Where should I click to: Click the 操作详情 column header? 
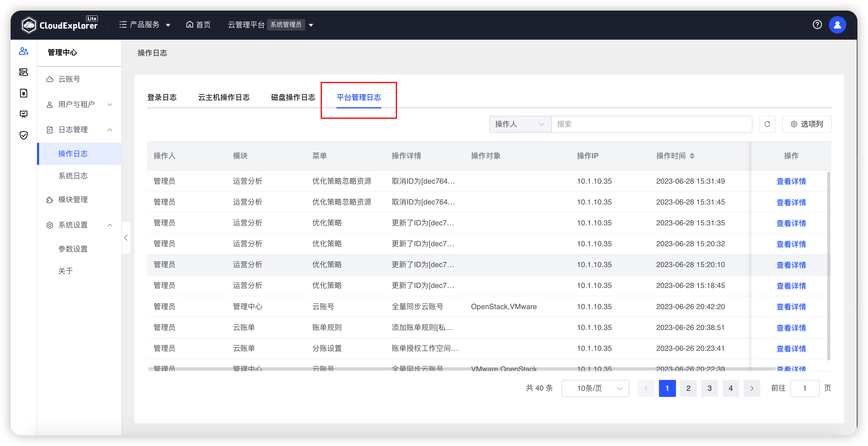(406, 156)
